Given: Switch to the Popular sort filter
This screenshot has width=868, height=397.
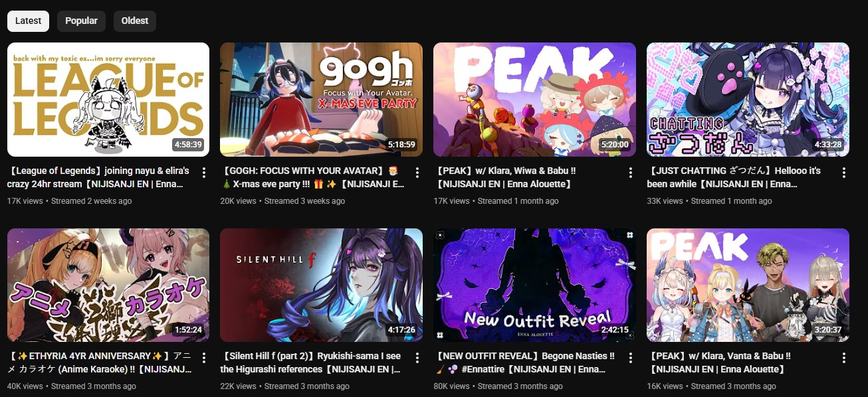Looking at the screenshot, I should [x=81, y=21].
